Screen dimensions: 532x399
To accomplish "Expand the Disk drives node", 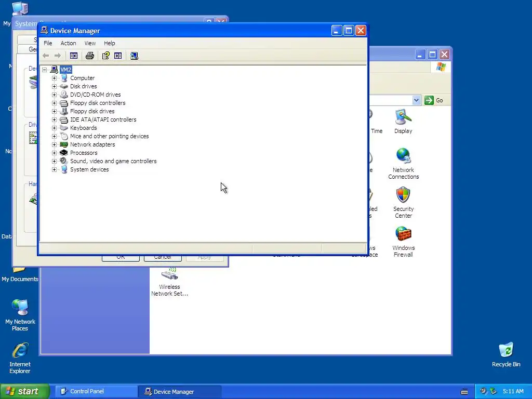I will coord(54,87).
